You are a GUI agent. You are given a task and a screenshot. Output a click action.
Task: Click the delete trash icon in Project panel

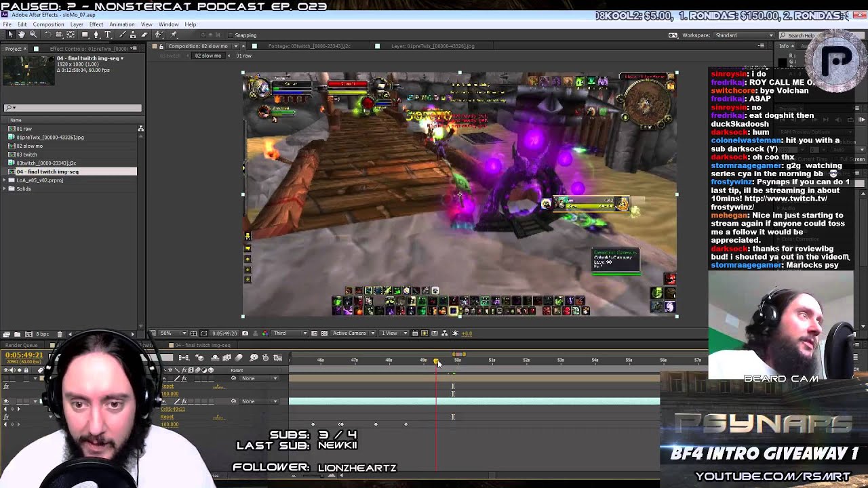coord(60,334)
